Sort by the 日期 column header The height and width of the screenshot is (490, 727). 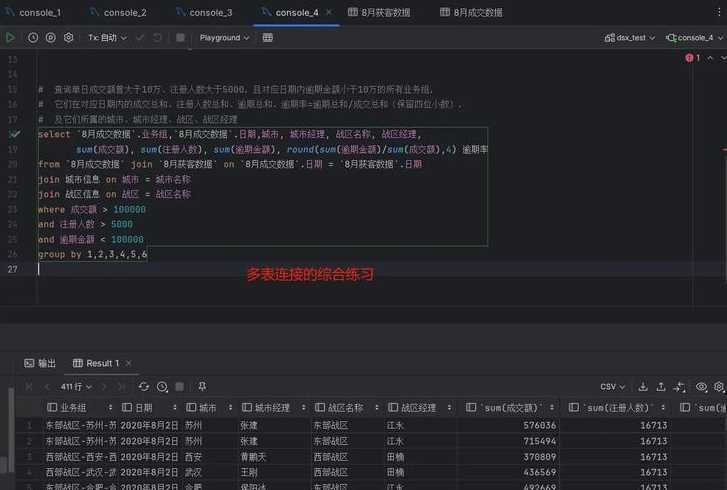coord(149,407)
